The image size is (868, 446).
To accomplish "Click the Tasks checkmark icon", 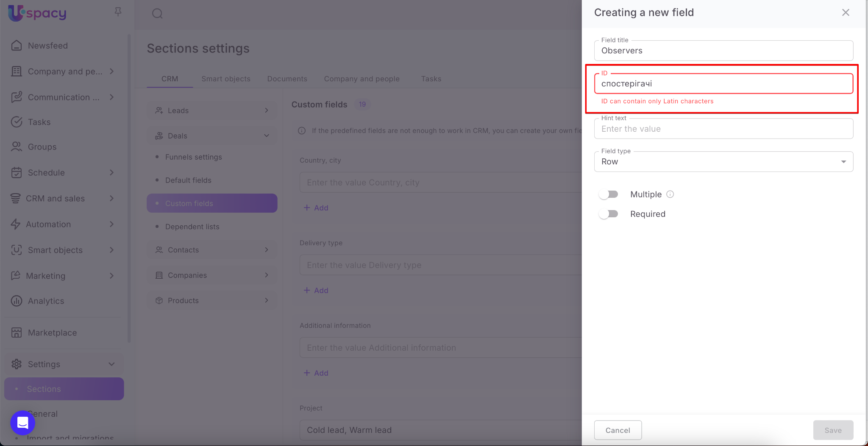I will click(x=17, y=122).
